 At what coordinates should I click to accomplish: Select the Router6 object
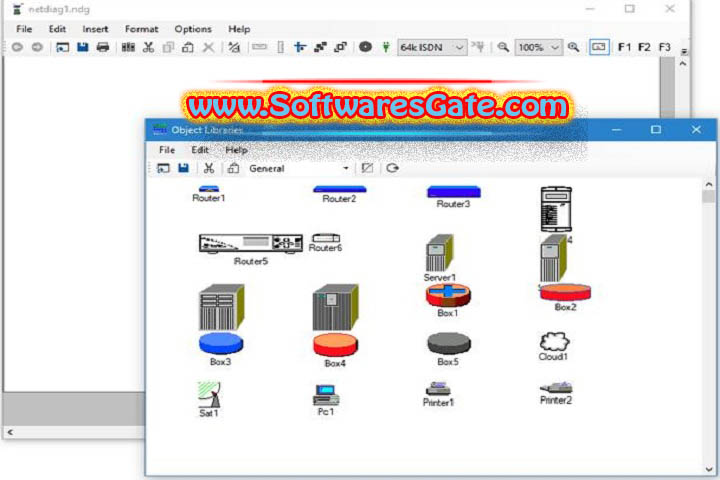326,243
